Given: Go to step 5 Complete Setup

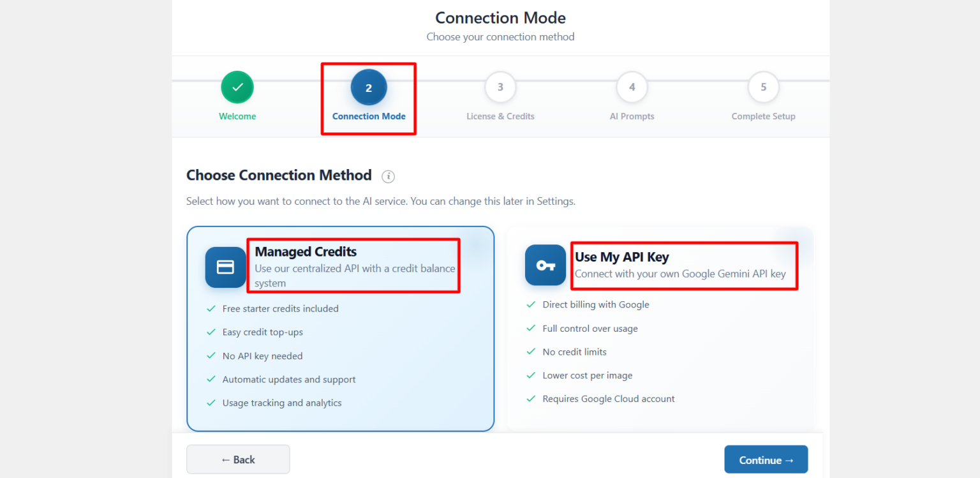Looking at the screenshot, I should pyautogui.click(x=763, y=87).
